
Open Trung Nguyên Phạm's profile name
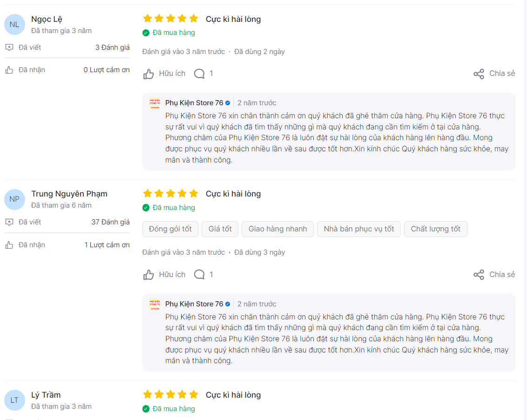pyautogui.click(x=69, y=194)
